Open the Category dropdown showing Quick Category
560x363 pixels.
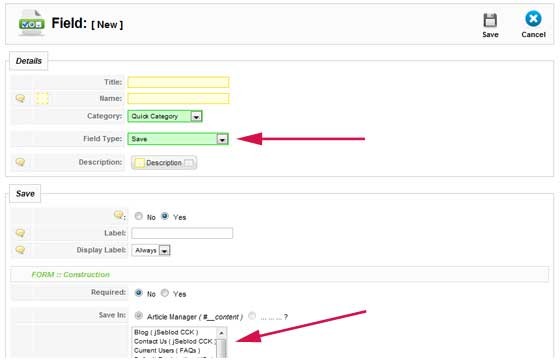click(165, 116)
